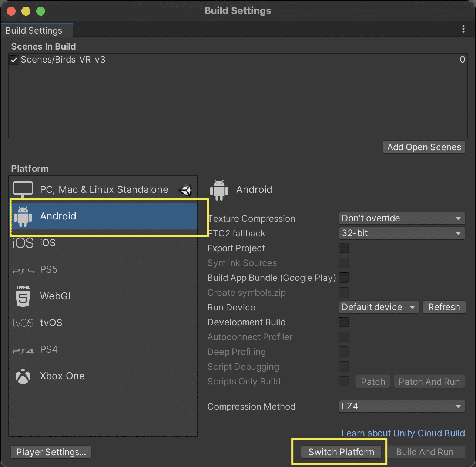Open the Texture Compression dropdown
The image size is (476, 467).
pos(402,218)
